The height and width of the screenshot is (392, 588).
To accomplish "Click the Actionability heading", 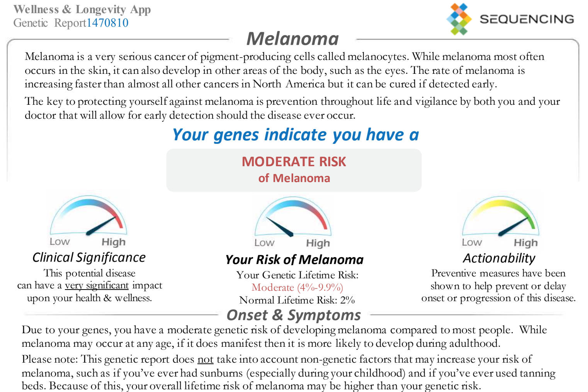I will [500, 258].
